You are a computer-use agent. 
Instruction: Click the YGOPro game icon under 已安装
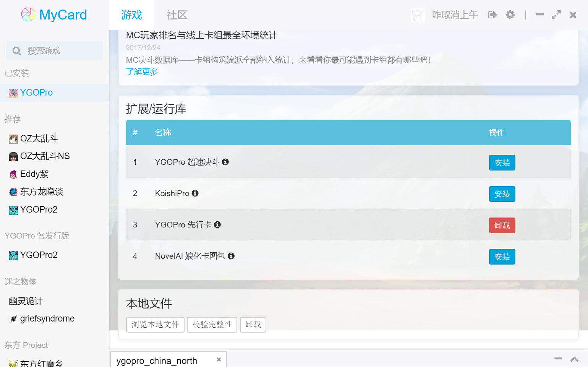[x=13, y=93]
